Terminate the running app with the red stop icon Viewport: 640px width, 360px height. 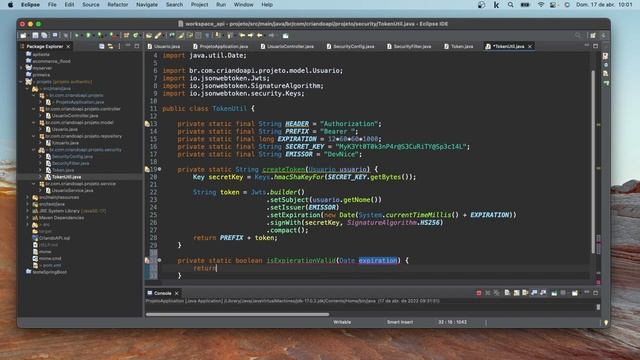click(x=479, y=293)
